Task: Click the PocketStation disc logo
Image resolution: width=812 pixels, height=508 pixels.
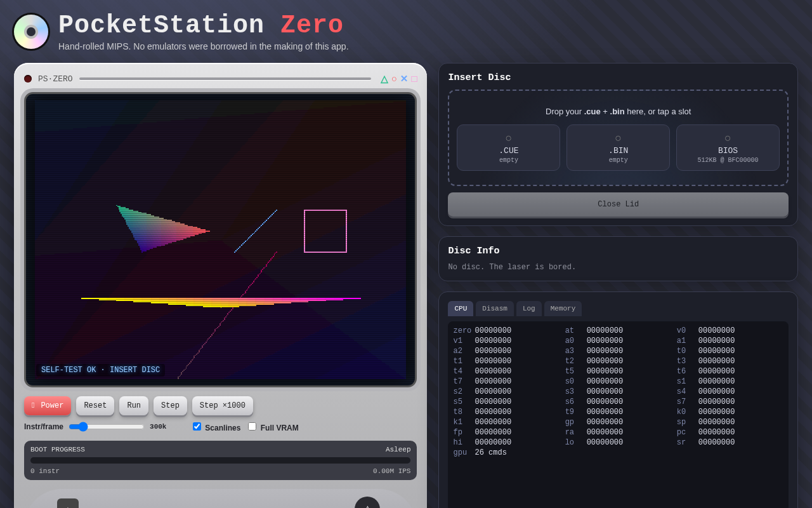Action: (31, 32)
